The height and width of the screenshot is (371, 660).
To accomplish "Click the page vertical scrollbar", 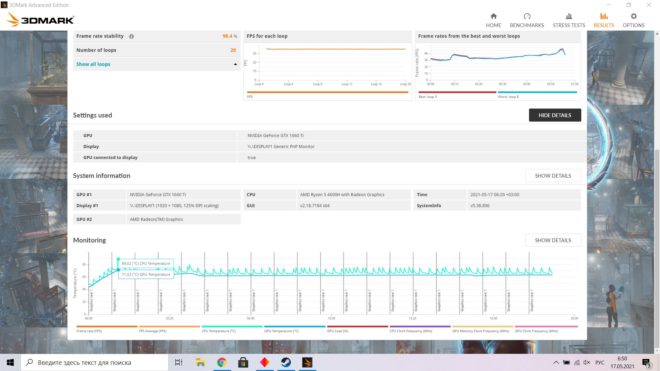I will (657, 248).
